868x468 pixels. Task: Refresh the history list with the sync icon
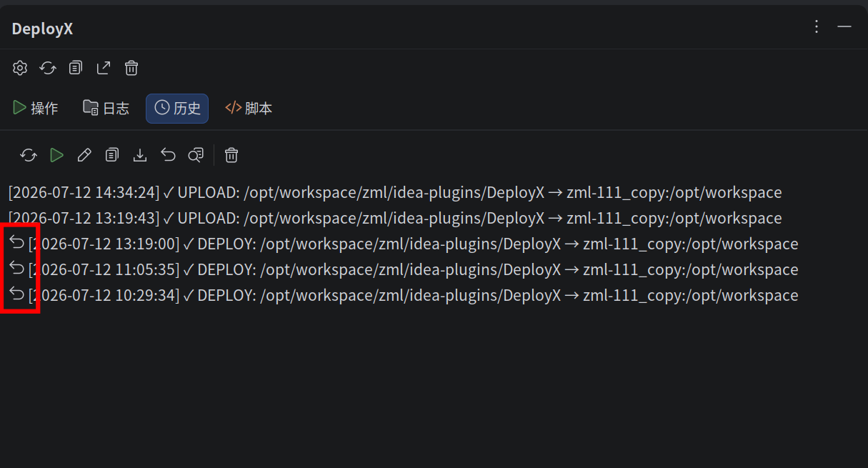(29, 155)
